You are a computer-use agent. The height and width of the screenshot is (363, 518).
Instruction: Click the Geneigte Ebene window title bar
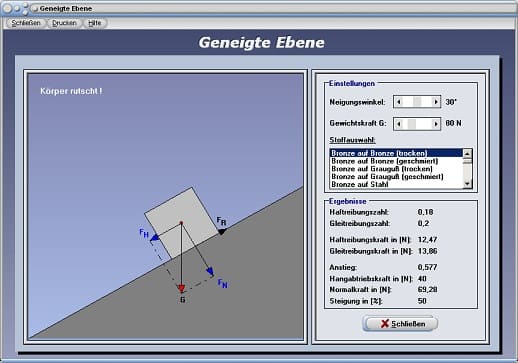coord(259,8)
